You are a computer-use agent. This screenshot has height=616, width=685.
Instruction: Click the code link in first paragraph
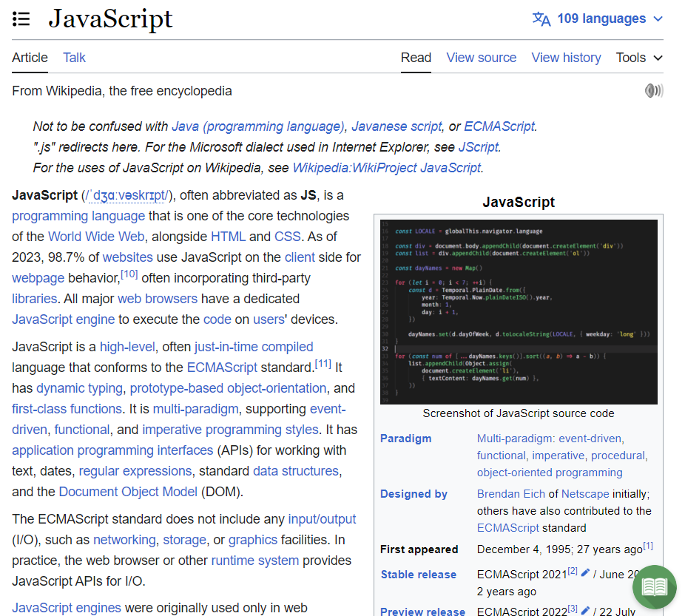(217, 319)
